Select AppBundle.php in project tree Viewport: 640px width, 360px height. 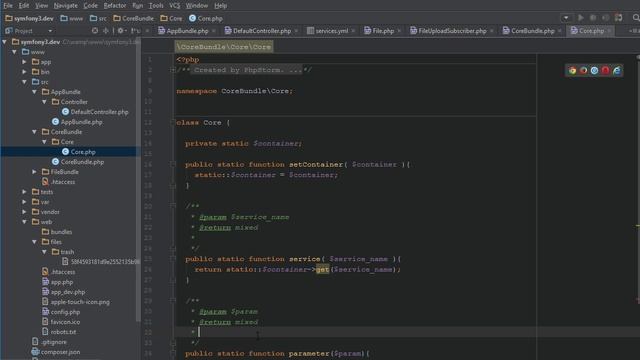coord(81,122)
